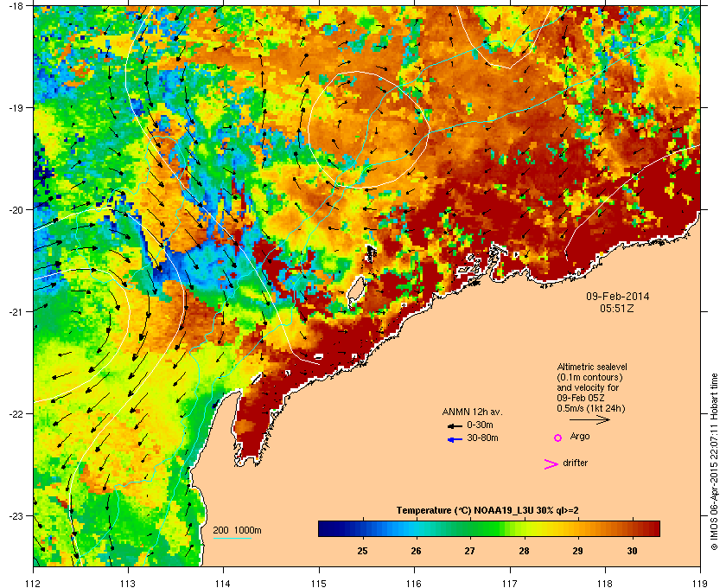Click the longitude label '113'
The image size is (726, 588).
pos(128,584)
